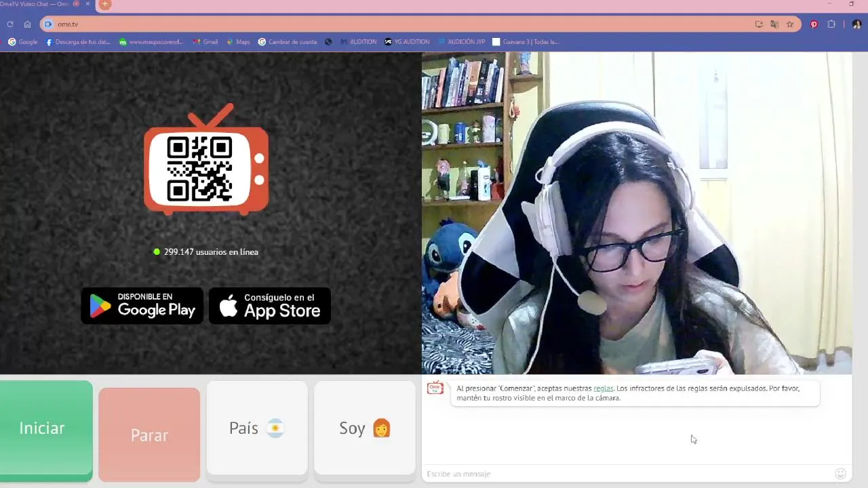This screenshot has height=488, width=868.
Task: Stop the chat with Parar
Action: point(149,434)
